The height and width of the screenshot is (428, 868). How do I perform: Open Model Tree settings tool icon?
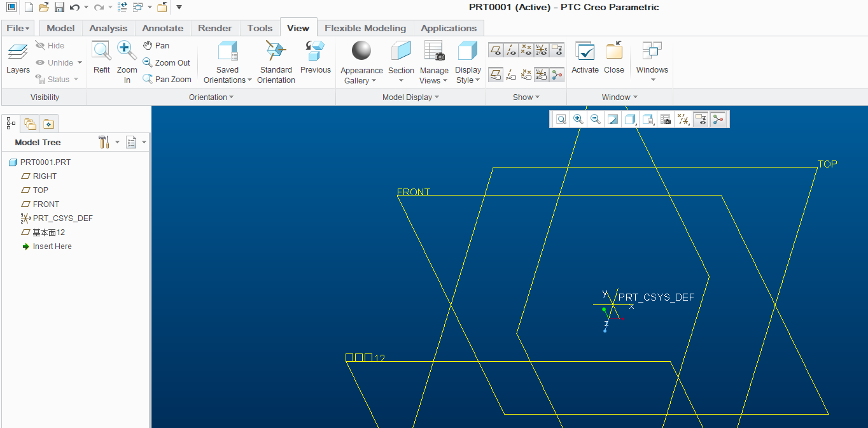pos(104,142)
